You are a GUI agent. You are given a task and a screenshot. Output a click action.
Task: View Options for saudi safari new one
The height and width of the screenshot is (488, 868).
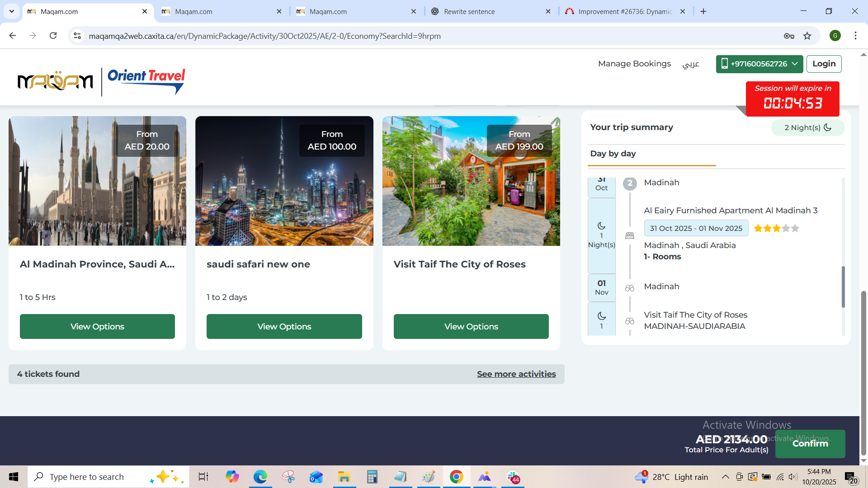click(284, 326)
